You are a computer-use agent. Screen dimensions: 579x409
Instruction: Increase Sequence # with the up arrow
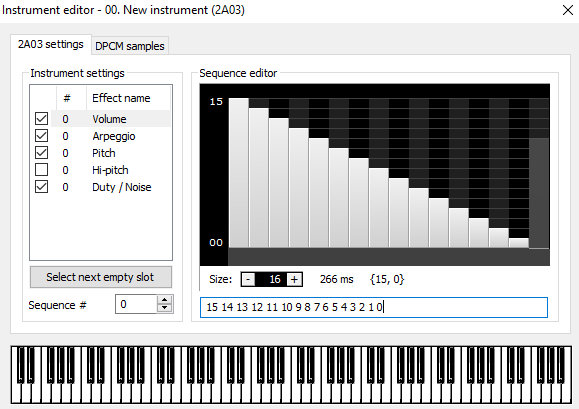point(165,300)
